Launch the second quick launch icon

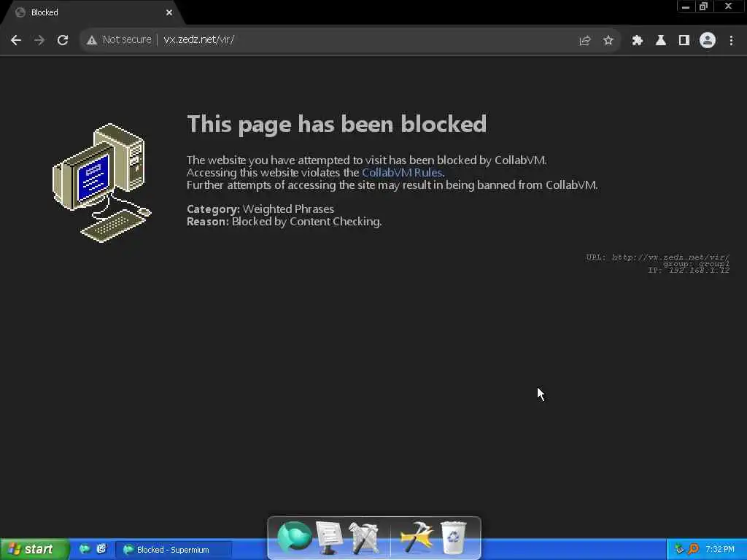(x=101, y=549)
